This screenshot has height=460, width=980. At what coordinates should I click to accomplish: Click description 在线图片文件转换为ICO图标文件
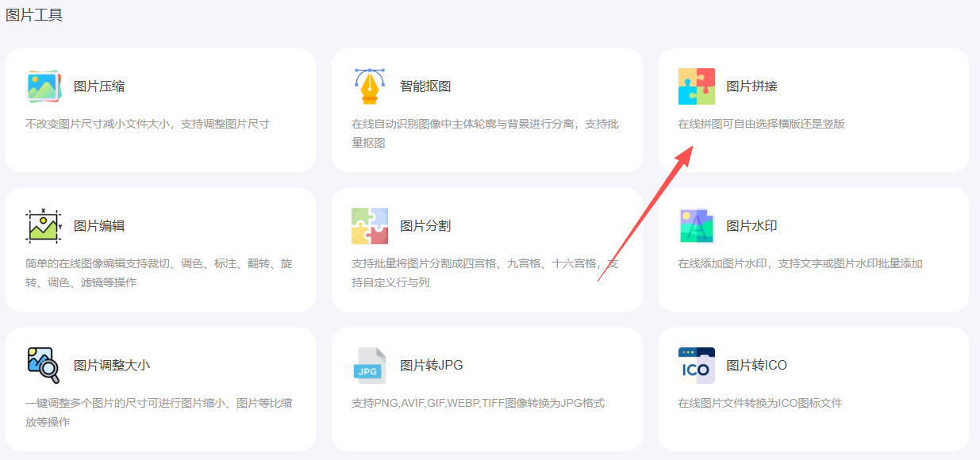[x=760, y=403]
